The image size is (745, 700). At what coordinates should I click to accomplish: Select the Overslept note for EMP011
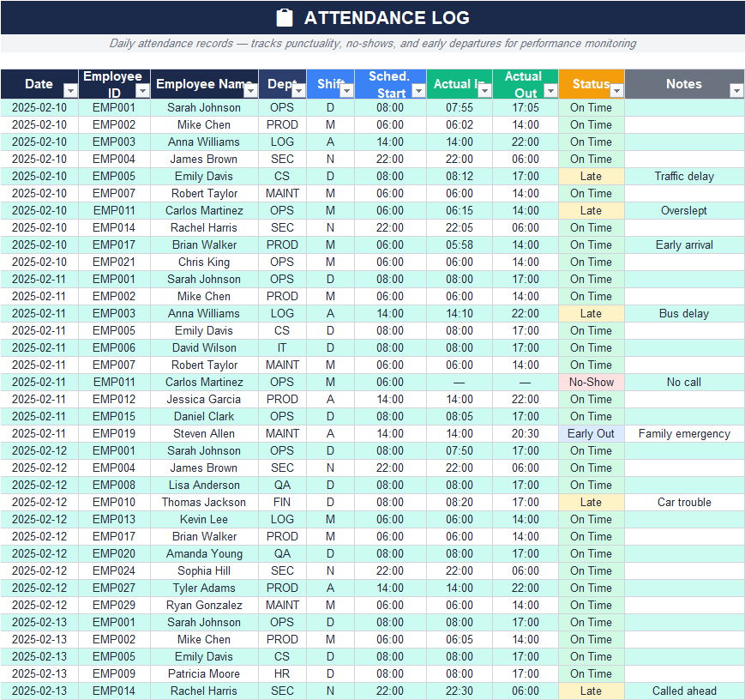click(684, 210)
